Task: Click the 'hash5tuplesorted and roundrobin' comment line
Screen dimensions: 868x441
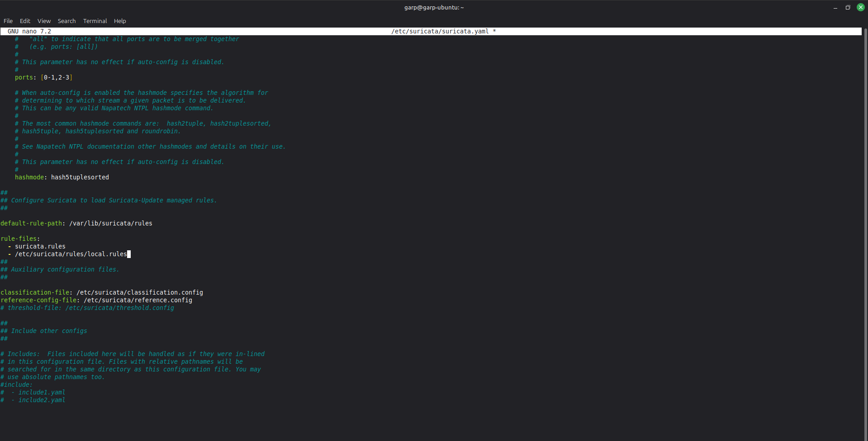Action: click(x=98, y=131)
